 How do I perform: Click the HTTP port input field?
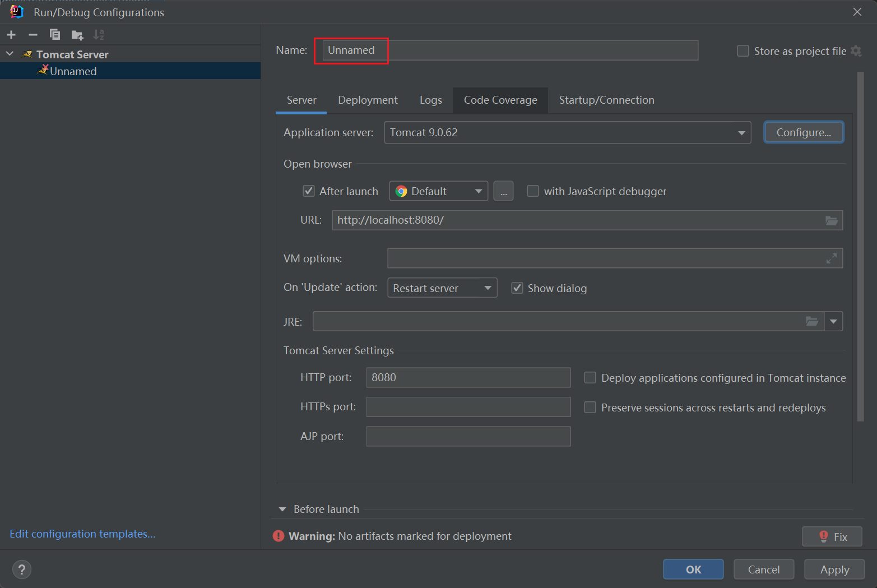point(468,378)
